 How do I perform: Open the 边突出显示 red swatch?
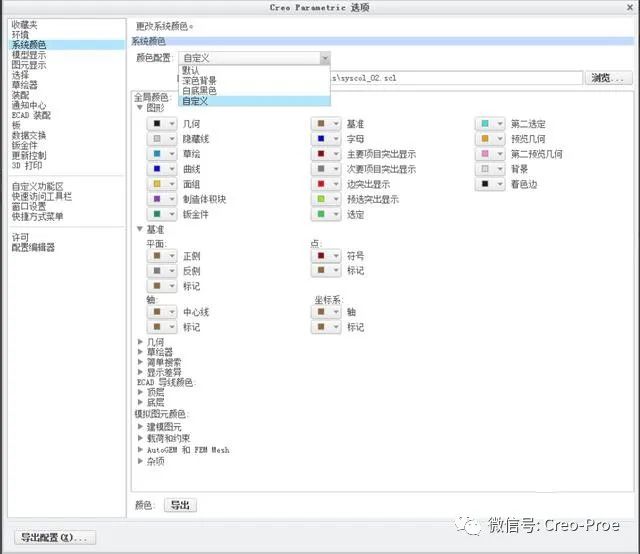coord(326,184)
